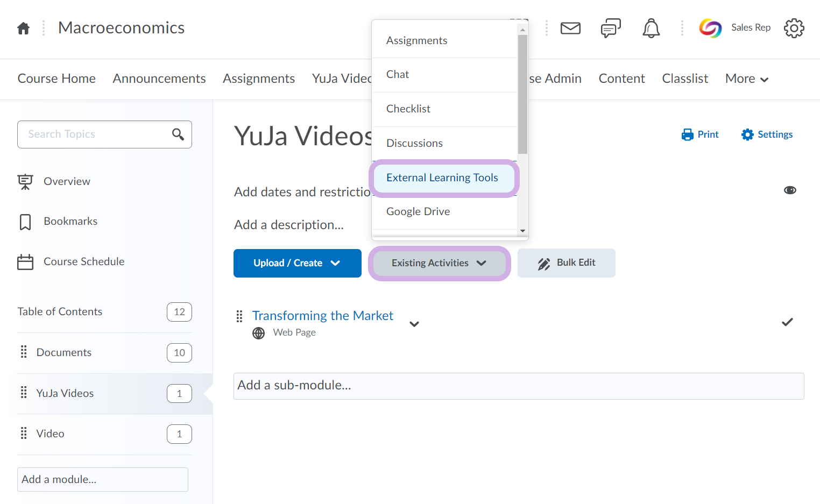
Task: Collapse the Existing Activities dropdown
Action: coord(439,263)
